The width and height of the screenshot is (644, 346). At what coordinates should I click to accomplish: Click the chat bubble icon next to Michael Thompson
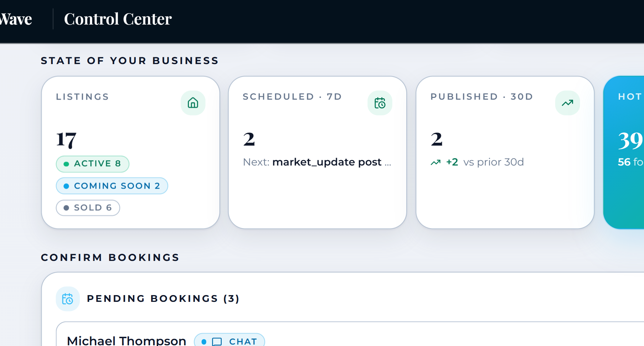(217, 342)
